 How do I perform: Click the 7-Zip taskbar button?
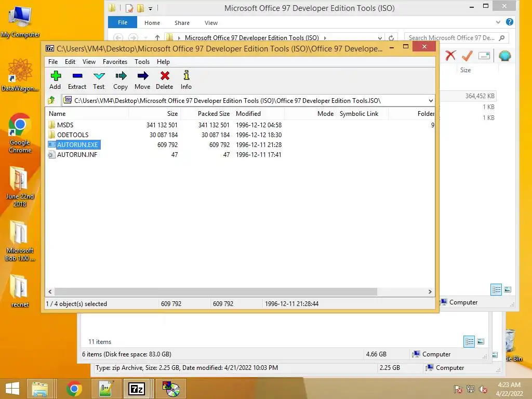click(137, 389)
